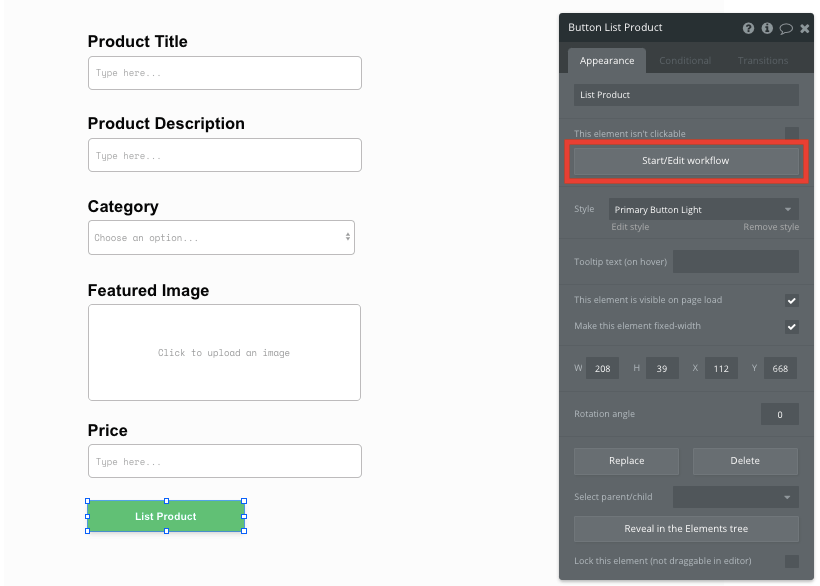This screenshot has width=820, height=586.
Task: Click Start/Edit workflow
Action: point(685,161)
